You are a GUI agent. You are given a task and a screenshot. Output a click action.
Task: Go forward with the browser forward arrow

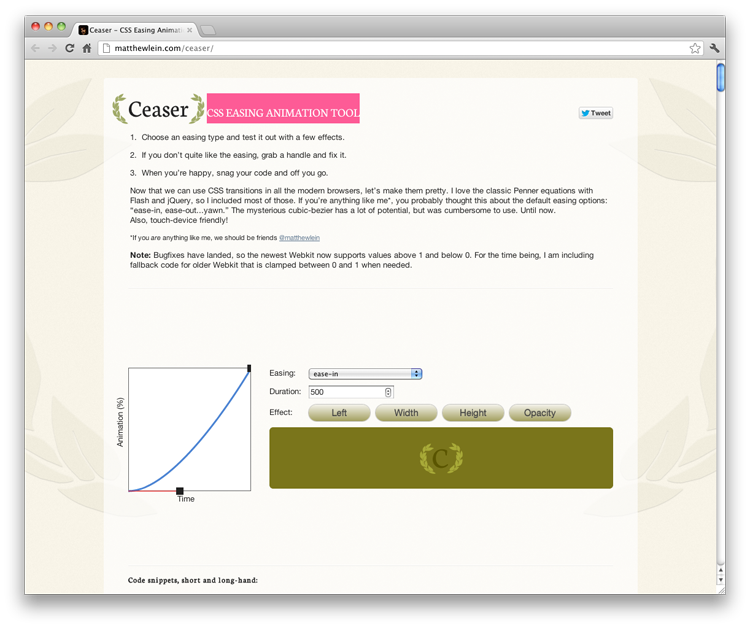pos(52,48)
